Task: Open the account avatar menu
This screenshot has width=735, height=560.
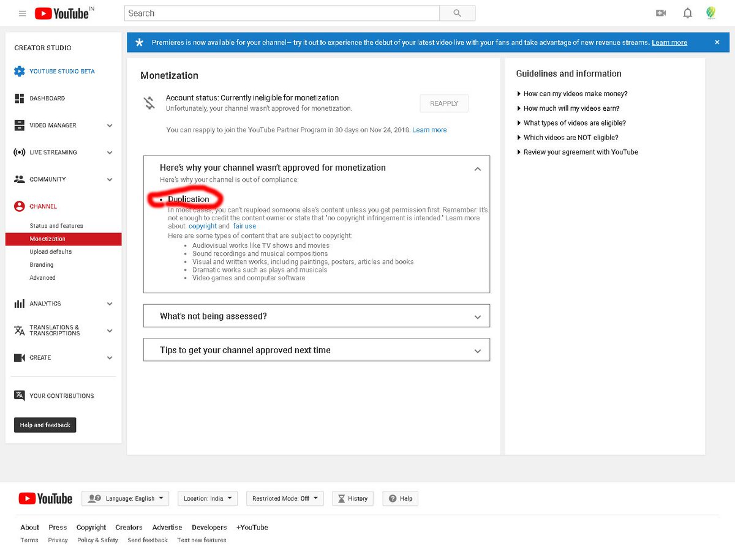Action: tap(710, 13)
